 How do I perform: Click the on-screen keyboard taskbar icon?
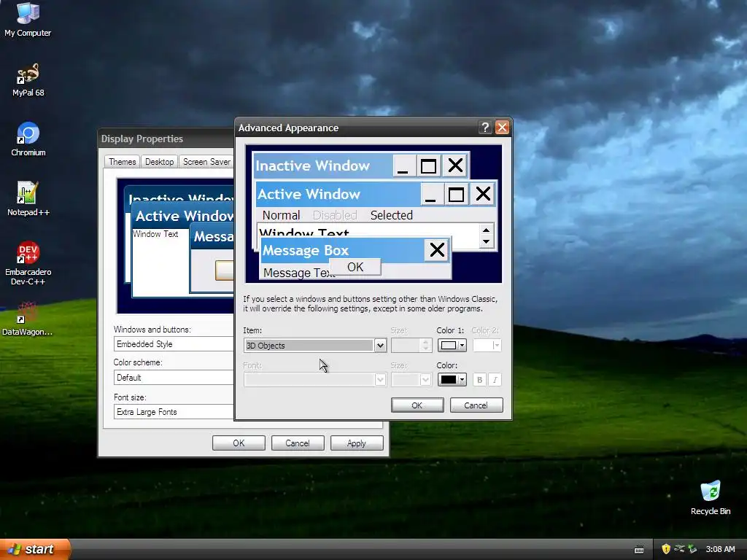(x=639, y=550)
